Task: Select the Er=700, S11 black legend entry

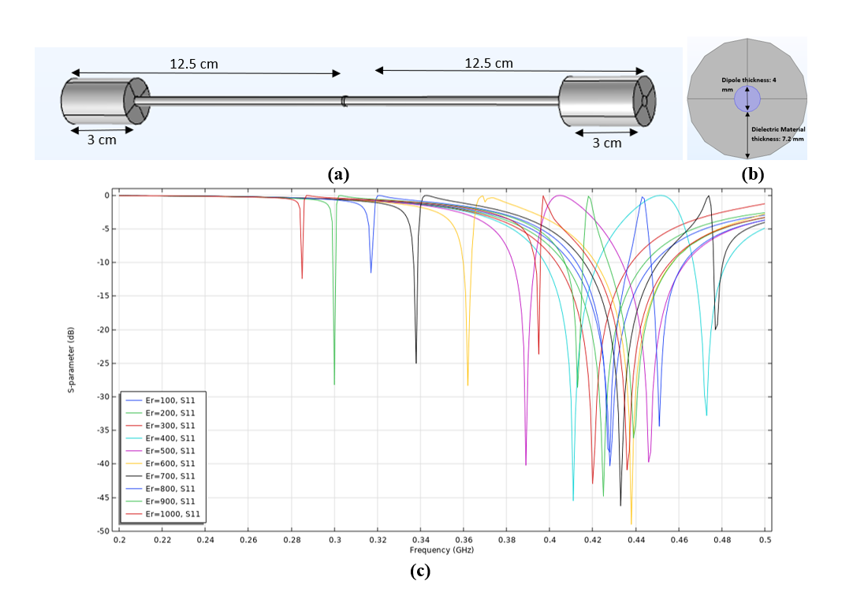Action: coord(162,476)
